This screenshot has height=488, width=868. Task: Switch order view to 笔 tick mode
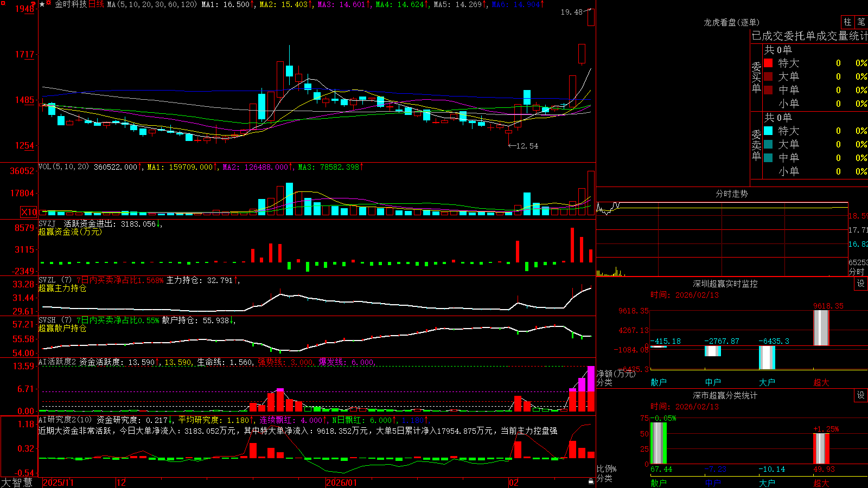861,22
